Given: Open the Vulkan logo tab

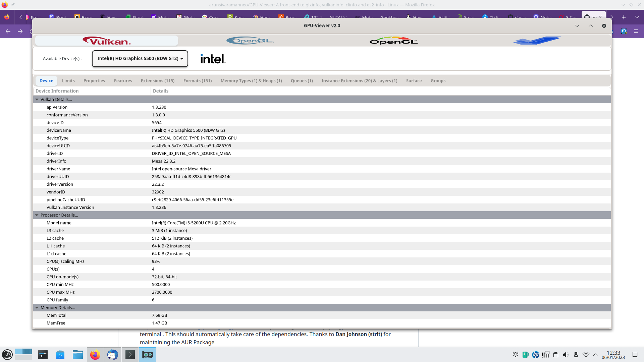Looking at the screenshot, I should pos(107,41).
